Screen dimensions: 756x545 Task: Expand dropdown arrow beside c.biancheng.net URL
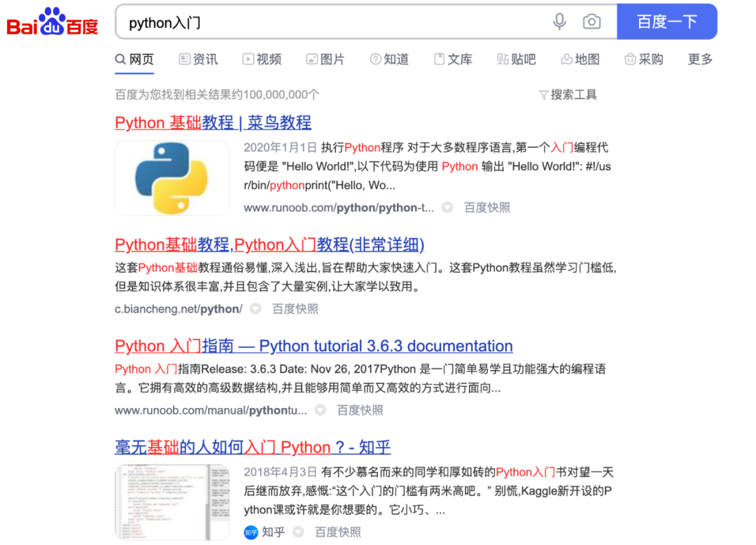click(255, 309)
